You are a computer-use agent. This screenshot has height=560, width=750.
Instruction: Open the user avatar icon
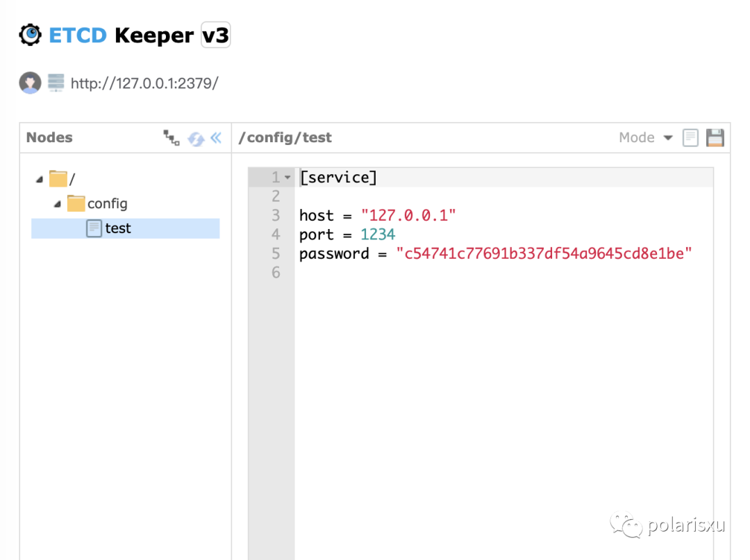(x=30, y=83)
